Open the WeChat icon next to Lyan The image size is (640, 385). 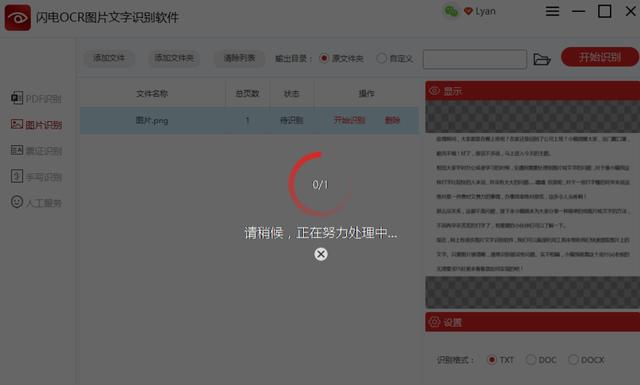[x=451, y=11]
